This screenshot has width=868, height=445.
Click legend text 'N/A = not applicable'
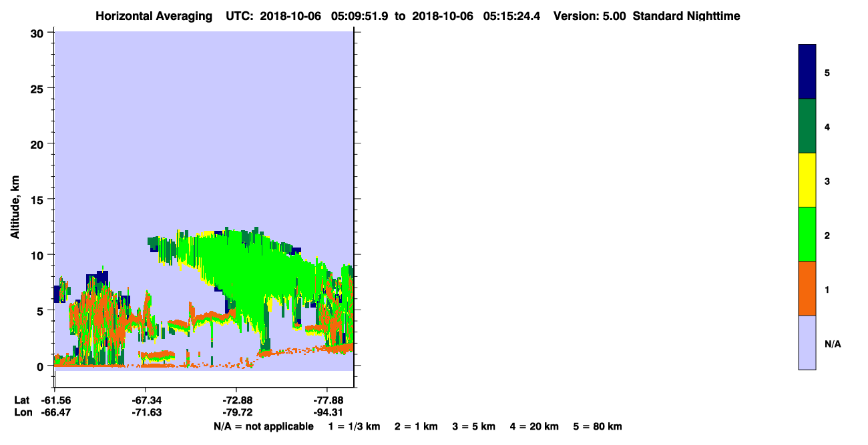264,426
